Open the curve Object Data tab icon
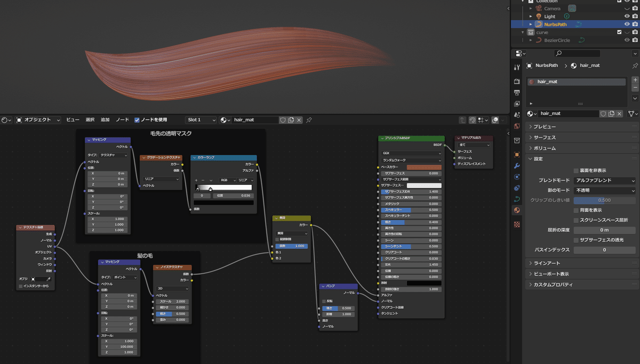The height and width of the screenshot is (364, 640). [x=516, y=199]
